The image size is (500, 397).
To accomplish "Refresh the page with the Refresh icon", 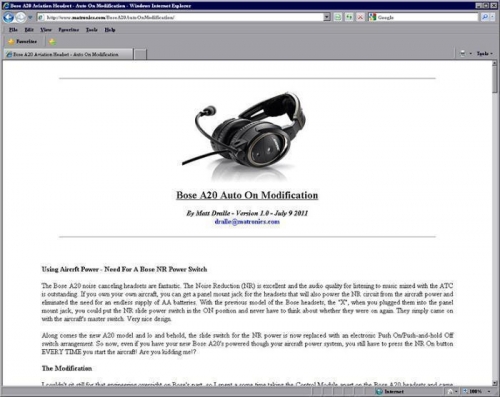I will [349, 17].
